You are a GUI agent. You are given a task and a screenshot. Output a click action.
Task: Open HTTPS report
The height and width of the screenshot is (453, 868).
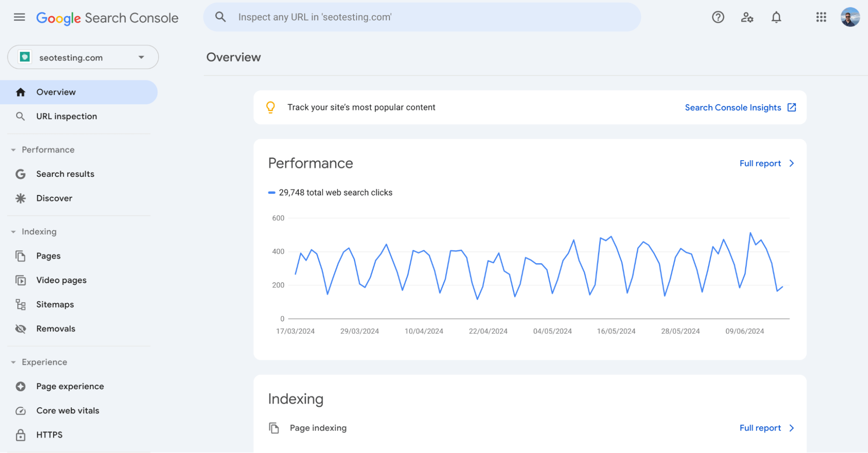[x=79, y=435]
